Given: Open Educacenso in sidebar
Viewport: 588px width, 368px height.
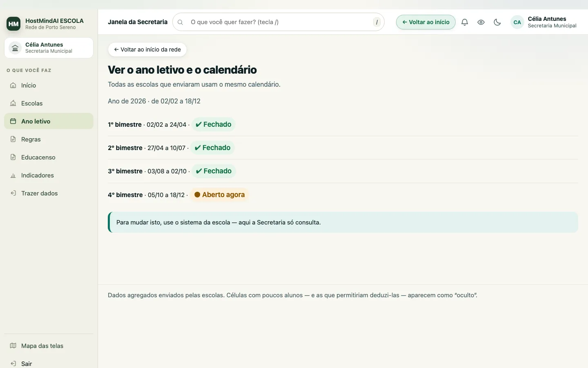Looking at the screenshot, I should 49,157.
